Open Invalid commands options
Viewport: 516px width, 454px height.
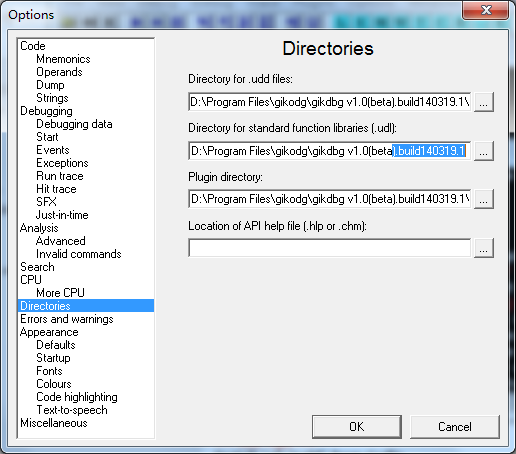tap(79, 254)
